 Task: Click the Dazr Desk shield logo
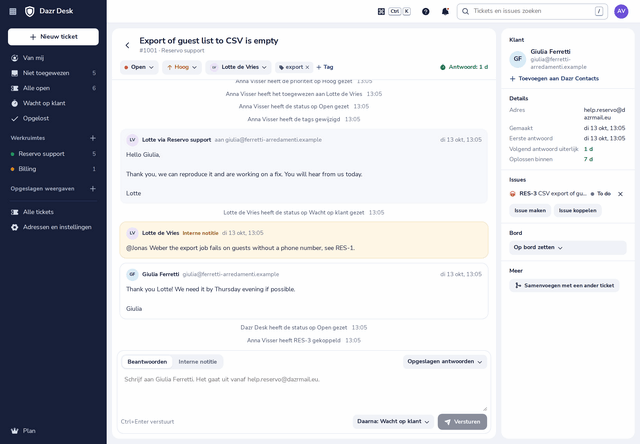coord(29,11)
